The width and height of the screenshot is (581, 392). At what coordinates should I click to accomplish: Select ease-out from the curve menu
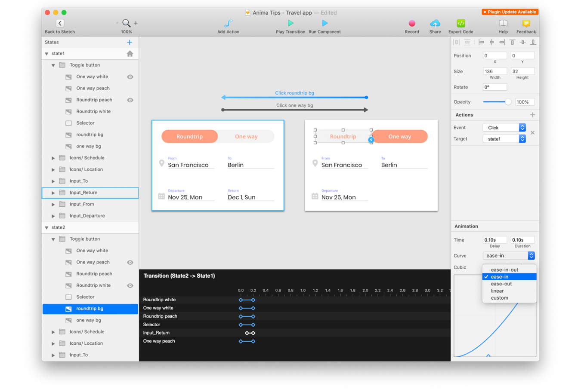pos(501,284)
